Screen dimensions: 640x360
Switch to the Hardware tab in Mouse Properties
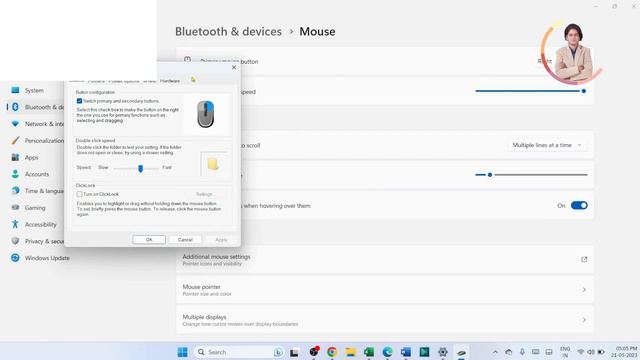point(170,81)
